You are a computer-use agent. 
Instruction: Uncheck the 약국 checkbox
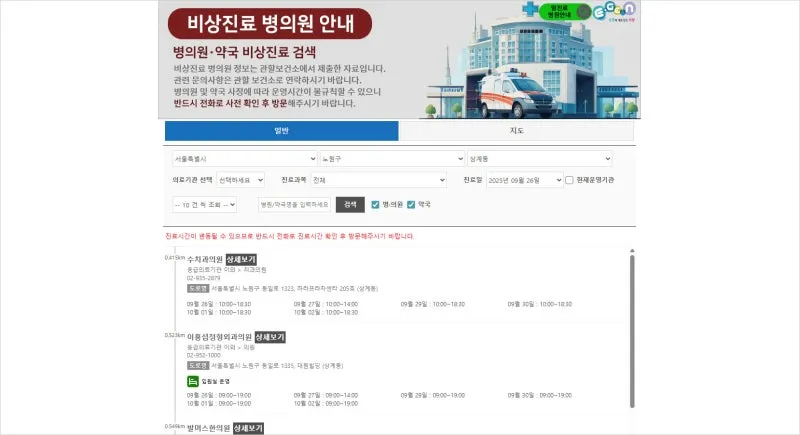[411, 204]
